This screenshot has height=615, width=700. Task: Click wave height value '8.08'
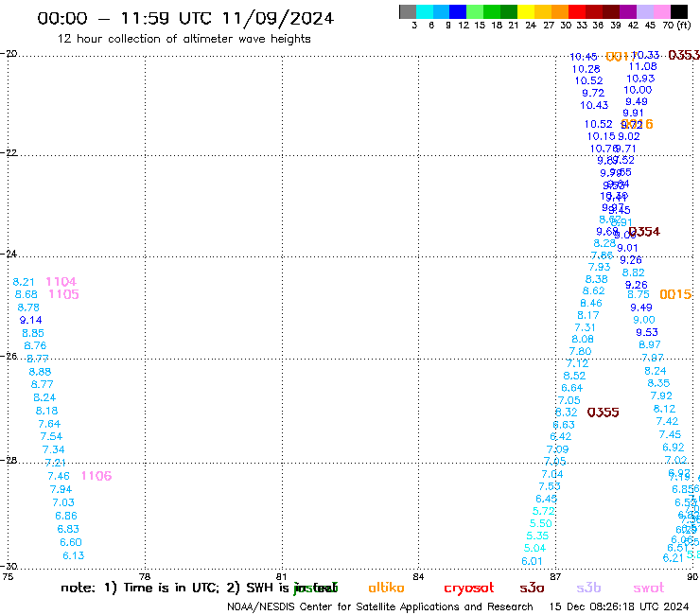click(x=583, y=340)
